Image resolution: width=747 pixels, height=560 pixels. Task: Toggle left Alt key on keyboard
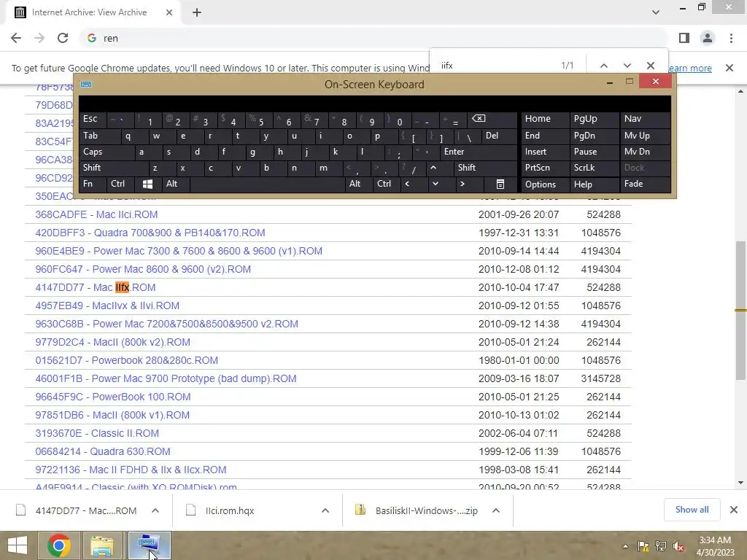tap(175, 184)
